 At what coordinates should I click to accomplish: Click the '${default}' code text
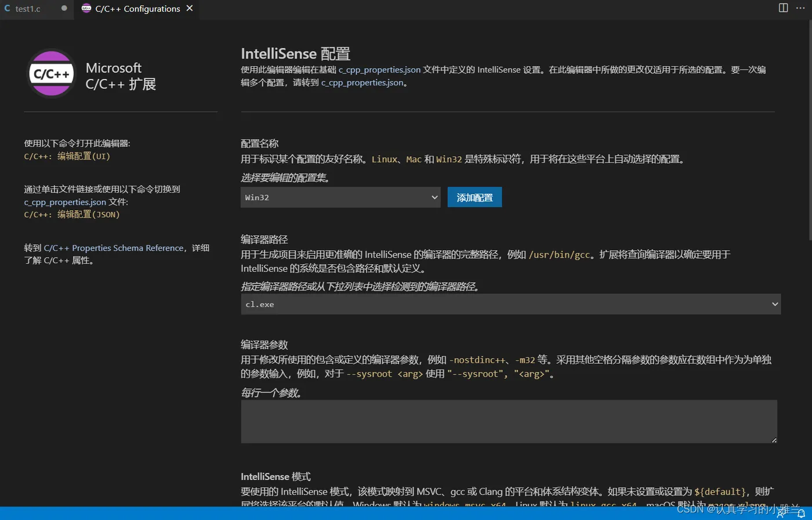(720, 492)
